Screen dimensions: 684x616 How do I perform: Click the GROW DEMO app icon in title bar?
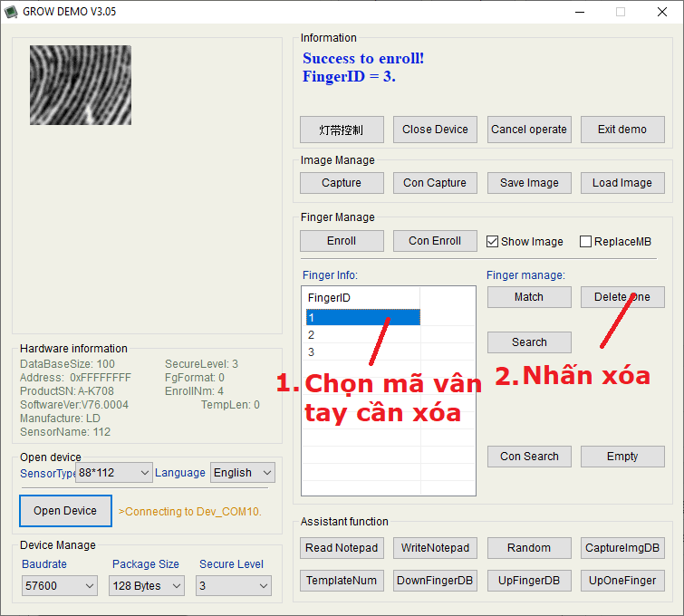click(x=12, y=12)
